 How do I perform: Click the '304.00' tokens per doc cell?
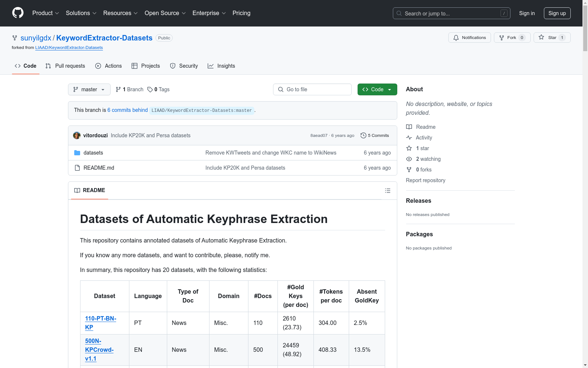pos(331,323)
